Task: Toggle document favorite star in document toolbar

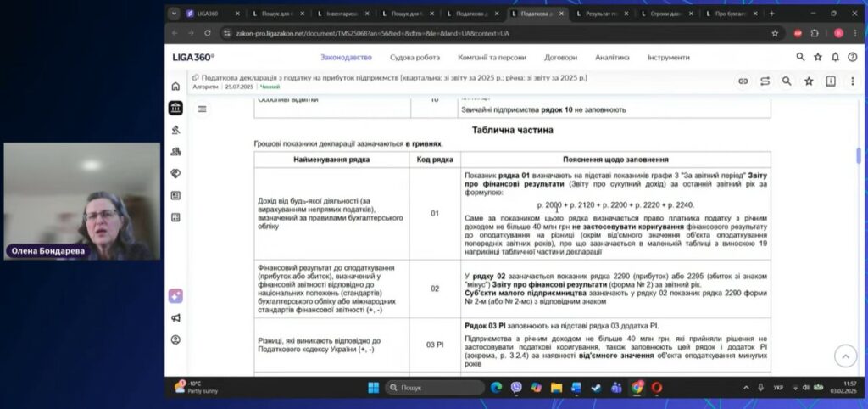Action: (x=809, y=81)
